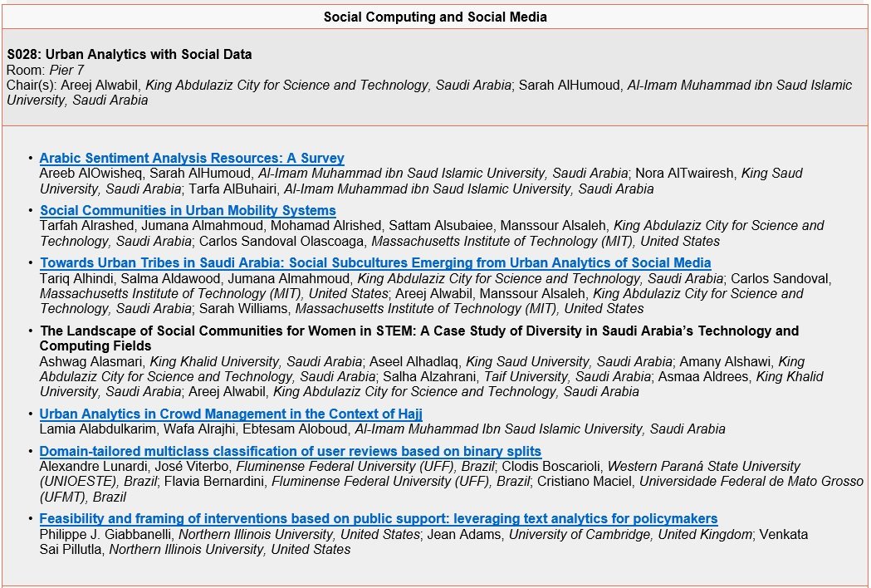Screen dimensions: 871x588
Task: Click the horizontal scrollbar at the bottom
Action: click(435, 584)
